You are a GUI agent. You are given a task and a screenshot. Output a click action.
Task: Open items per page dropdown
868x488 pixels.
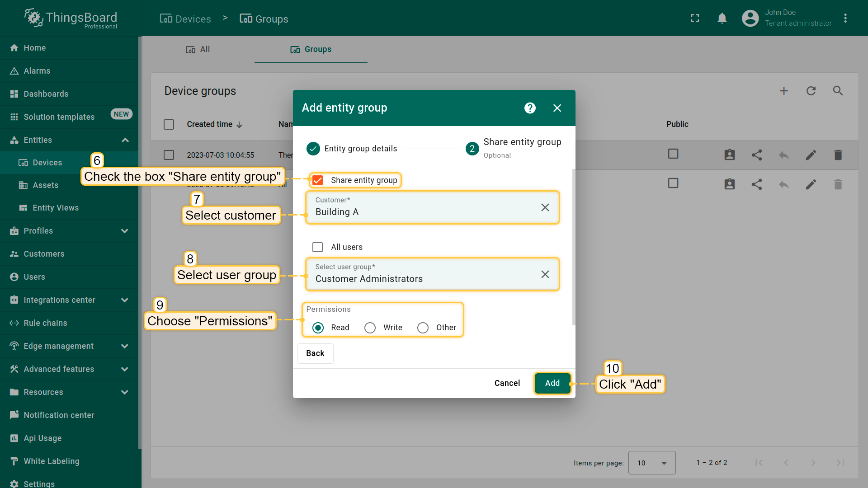click(651, 463)
